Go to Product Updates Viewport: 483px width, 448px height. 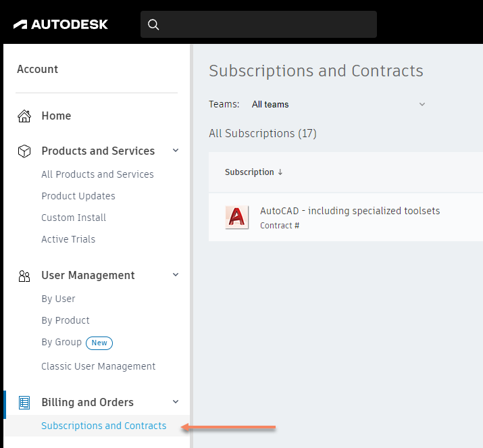[78, 196]
